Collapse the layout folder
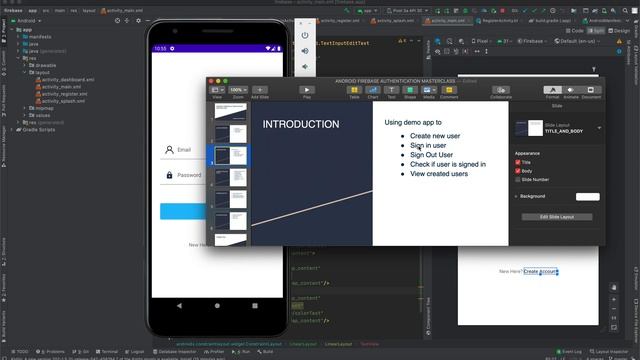This screenshot has width=640, height=360. (25, 73)
